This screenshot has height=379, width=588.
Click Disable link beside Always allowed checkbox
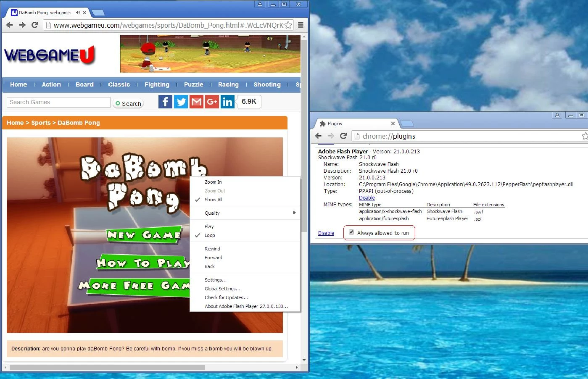tap(326, 233)
